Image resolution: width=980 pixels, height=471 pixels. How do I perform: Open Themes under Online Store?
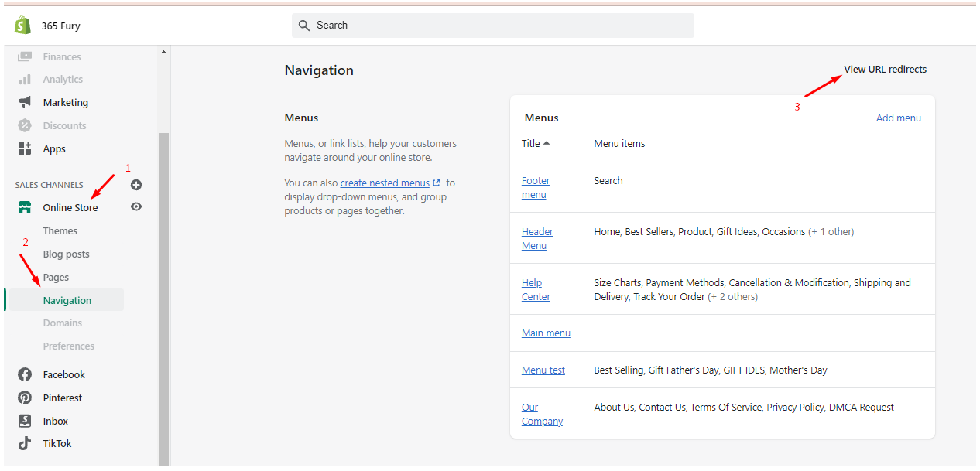(x=60, y=230)
